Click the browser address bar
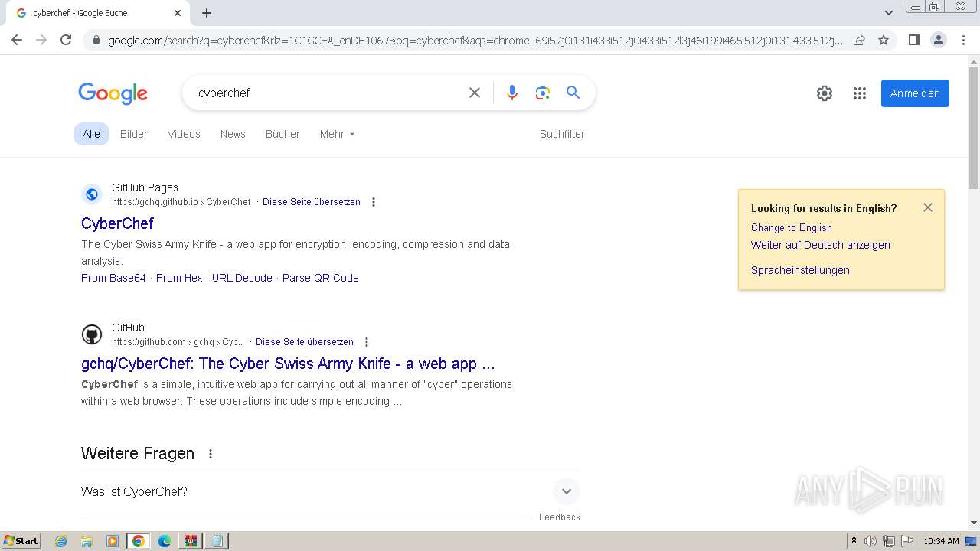 (x=475, y=41)
